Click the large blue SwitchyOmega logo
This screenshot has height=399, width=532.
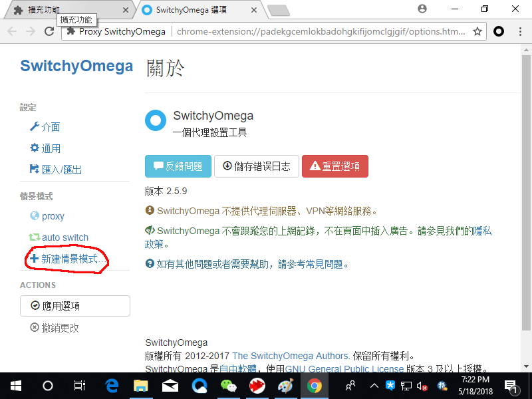[x=156, y=120]
